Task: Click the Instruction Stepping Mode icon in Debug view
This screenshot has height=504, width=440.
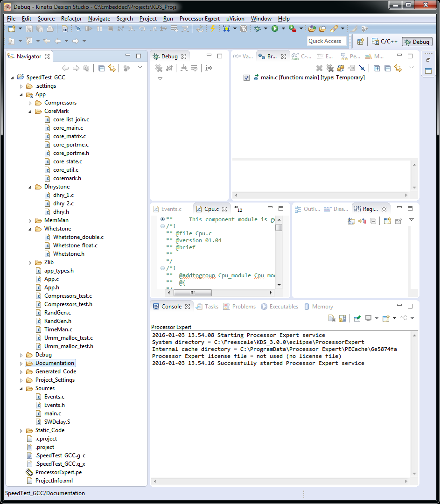Action: coord(209,68)
